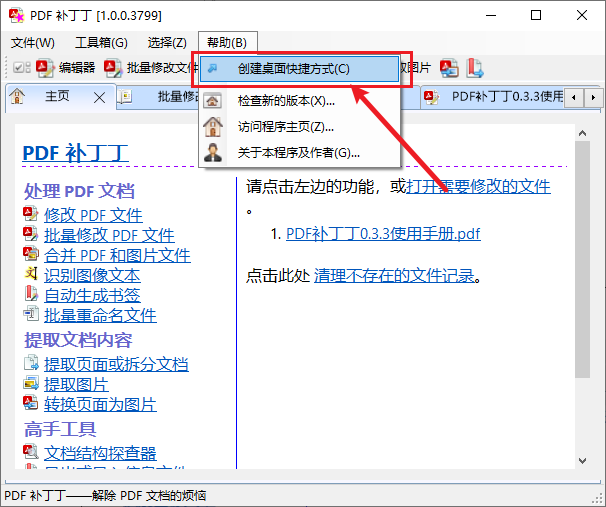
Task: Switch to the PDF补丁丁0.3.3使用 tab
Action: 493,96
